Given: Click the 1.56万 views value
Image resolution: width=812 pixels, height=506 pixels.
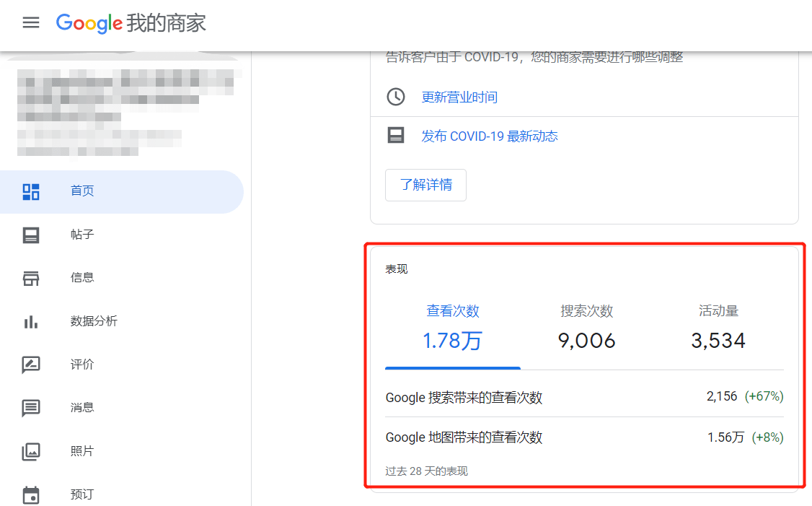Looking at the screenshot, I should click(x=726, y=437).
